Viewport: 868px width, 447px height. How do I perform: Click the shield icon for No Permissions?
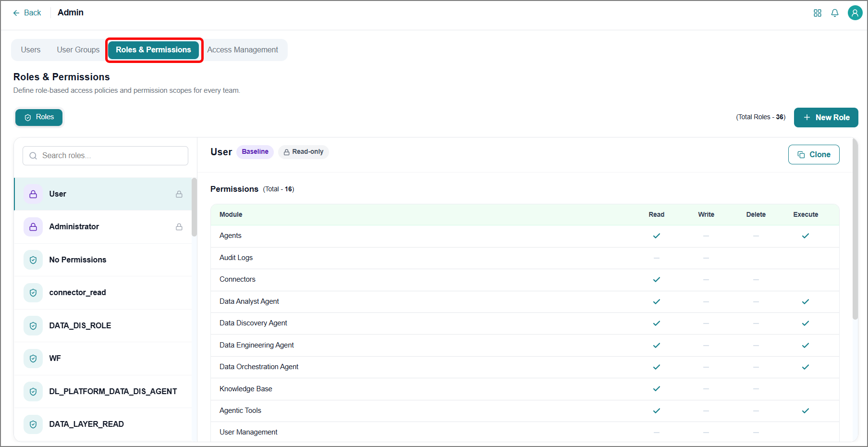[33, 260]
